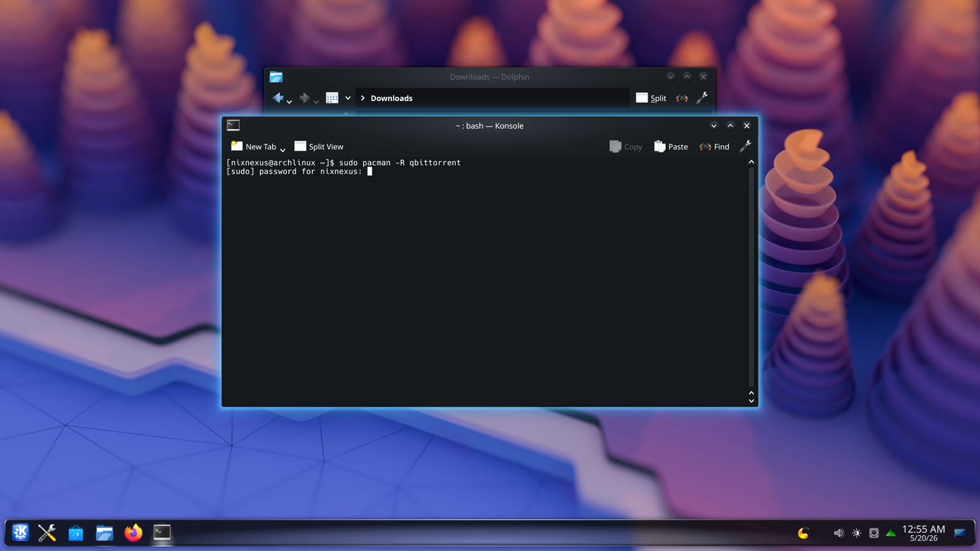
Task: Click Split in Dolphin toolbar
Action: (x=651, y=98)
